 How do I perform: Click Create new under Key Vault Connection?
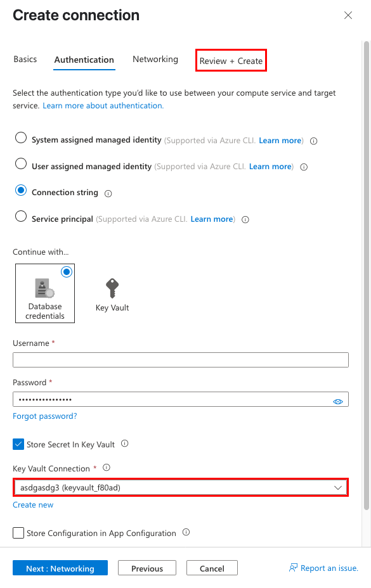point(33,504)
